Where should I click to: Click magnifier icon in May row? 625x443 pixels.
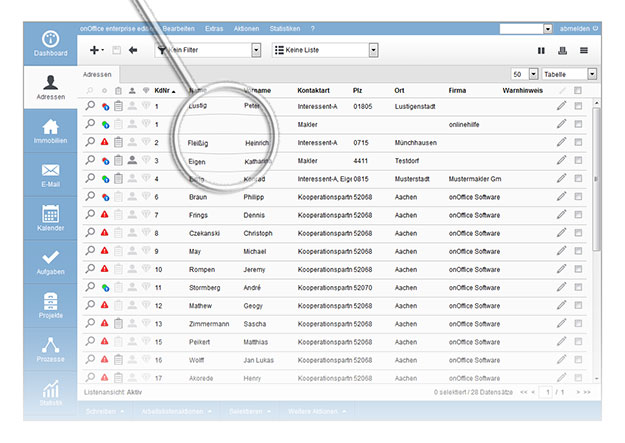(90, 250)
